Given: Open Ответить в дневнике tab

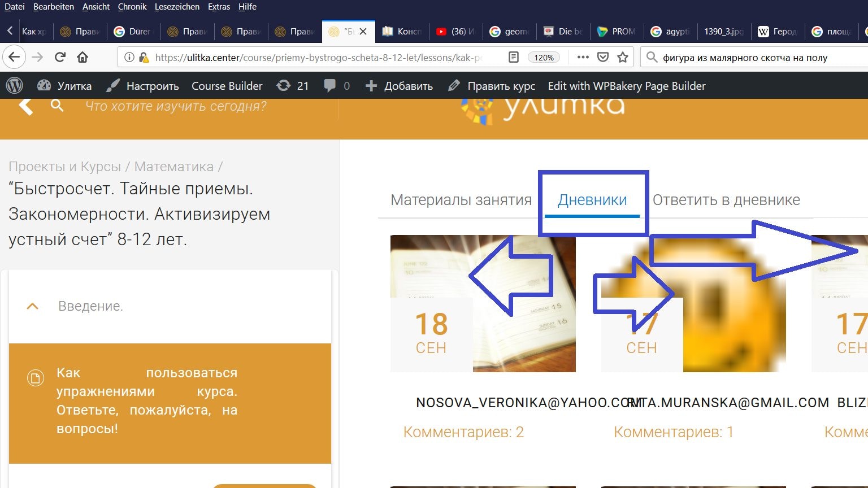Looking at the screenshot, I should pyautogui.click(x=726, y=200).
